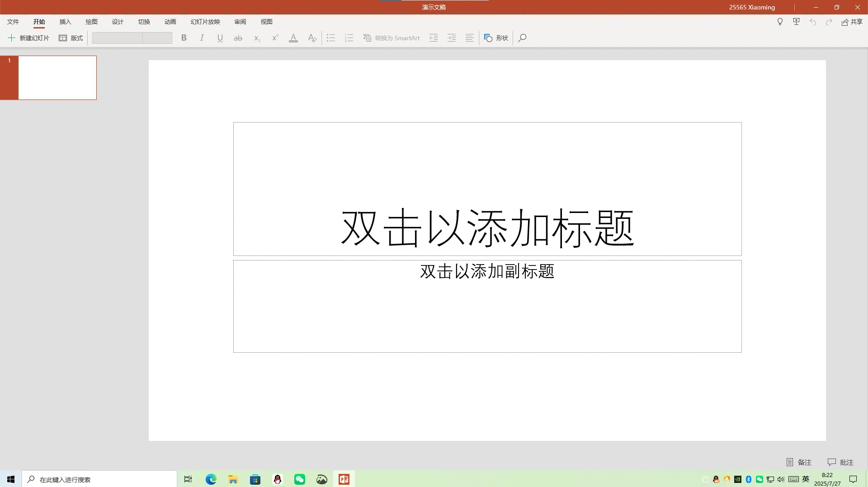The height and width of the screenshot is (487, 868).
Task: Start slideshow with the presentation screen icon
Action: (796, 22)
